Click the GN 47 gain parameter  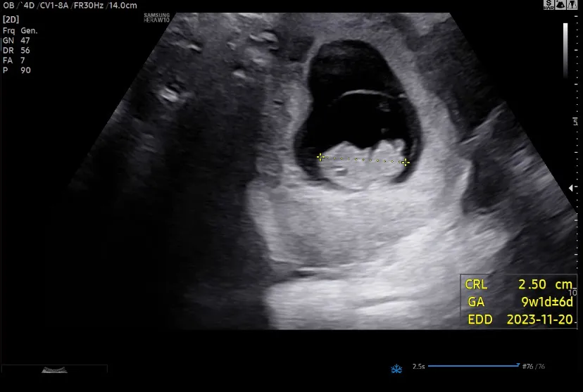coord(16,41)
